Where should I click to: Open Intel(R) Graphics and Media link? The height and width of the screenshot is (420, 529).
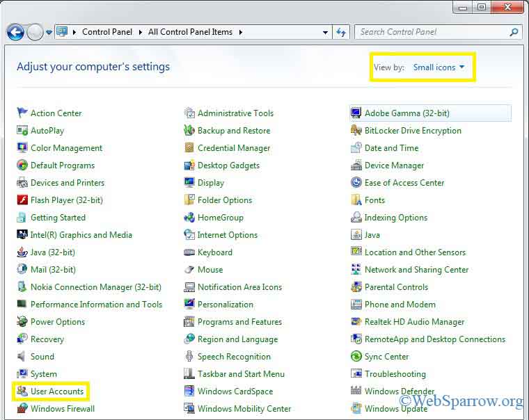point(81,235)
